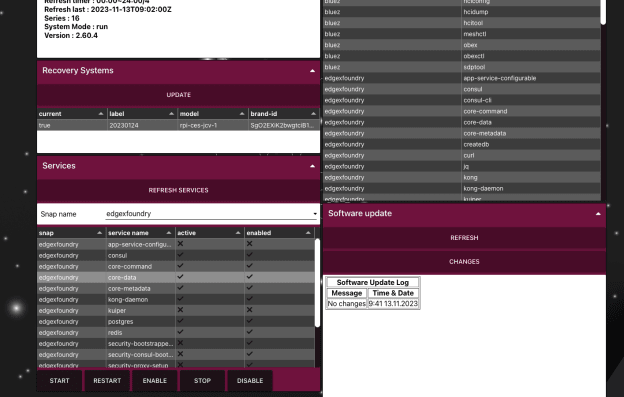This screenshot has width=624, height=397.
Task: Click the UPDATE button in Recovery Systems
Action: tap(178, 95)
